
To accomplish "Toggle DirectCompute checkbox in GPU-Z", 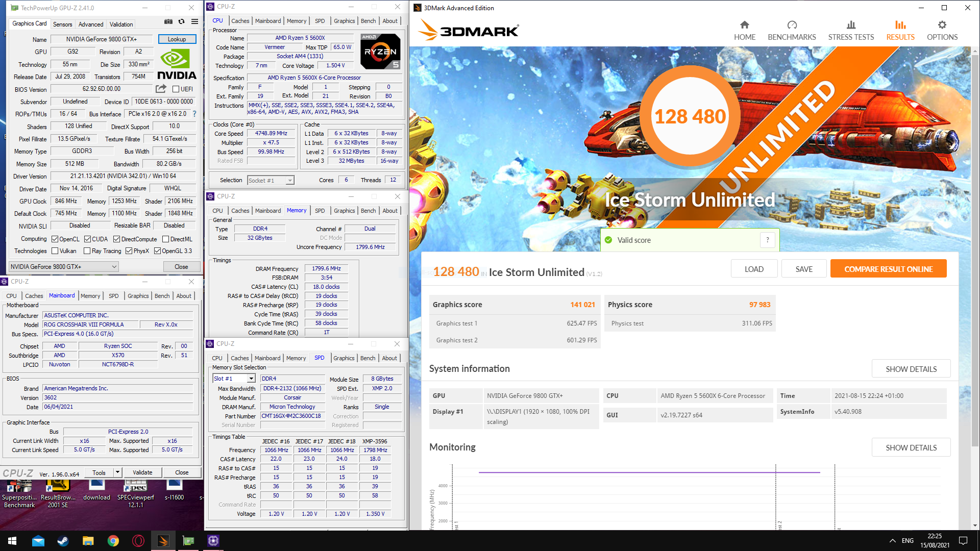I will [x=116, y=239].
